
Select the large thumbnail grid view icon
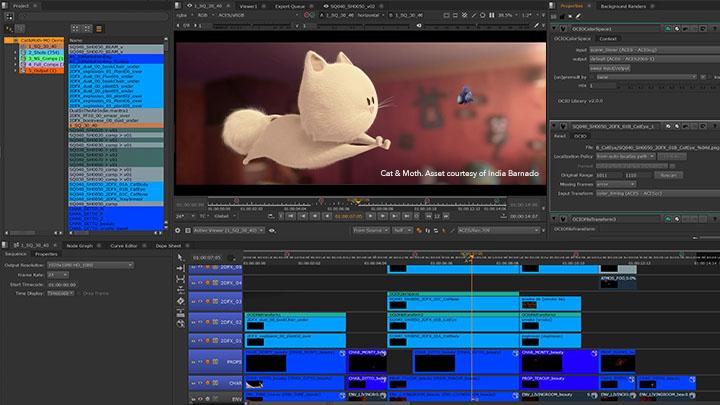click(x=75, y=28)
